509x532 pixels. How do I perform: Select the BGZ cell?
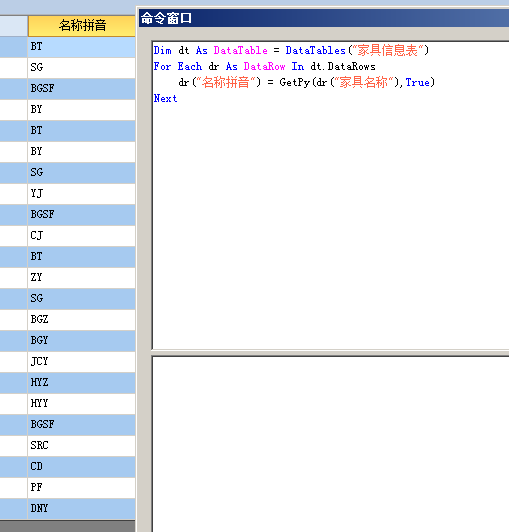(82, 320)
